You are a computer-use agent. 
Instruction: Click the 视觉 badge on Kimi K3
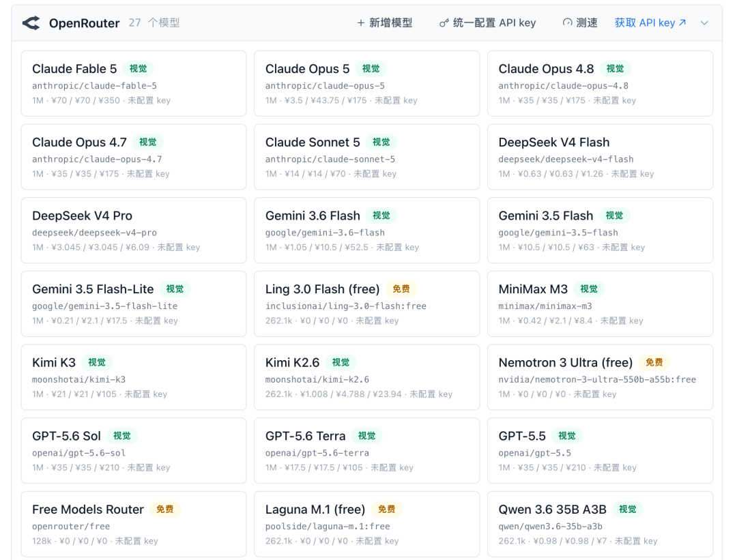[x=97, y=362]
